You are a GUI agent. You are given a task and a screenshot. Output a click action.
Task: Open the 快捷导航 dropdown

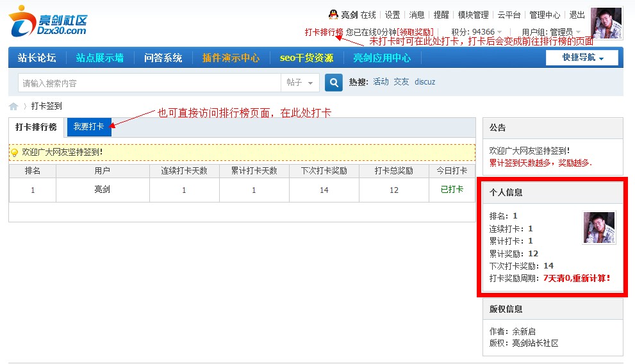coord(582,58)
